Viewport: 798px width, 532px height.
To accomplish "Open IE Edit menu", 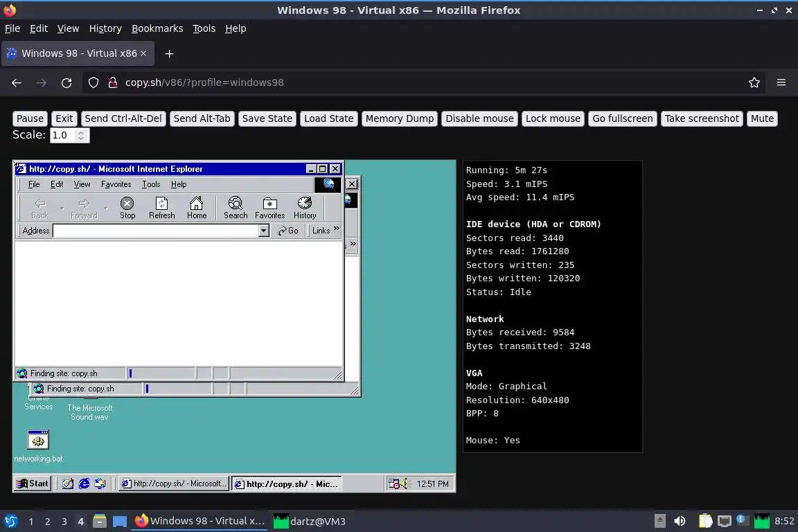I will pos(57,184).
